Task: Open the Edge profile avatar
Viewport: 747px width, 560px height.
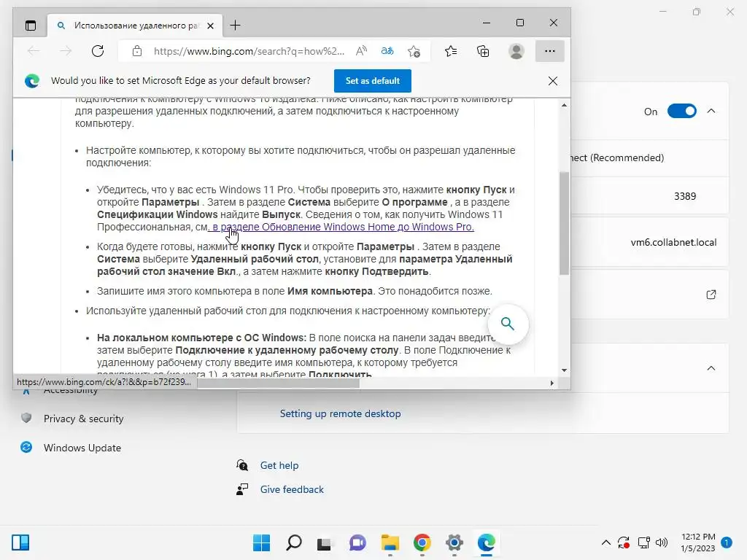Action: (x=516, y=51)
